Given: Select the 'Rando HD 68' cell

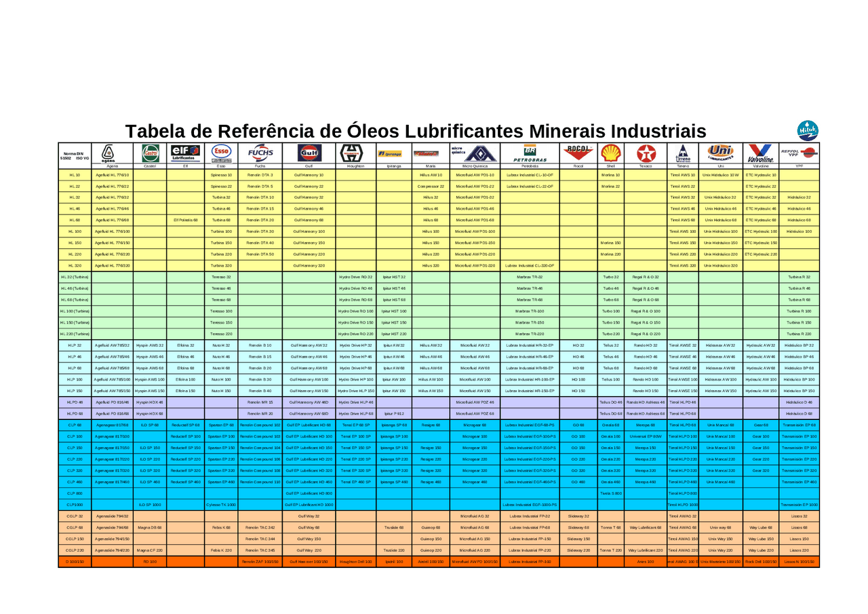Looking at the screenshot, I should point(644,368).
